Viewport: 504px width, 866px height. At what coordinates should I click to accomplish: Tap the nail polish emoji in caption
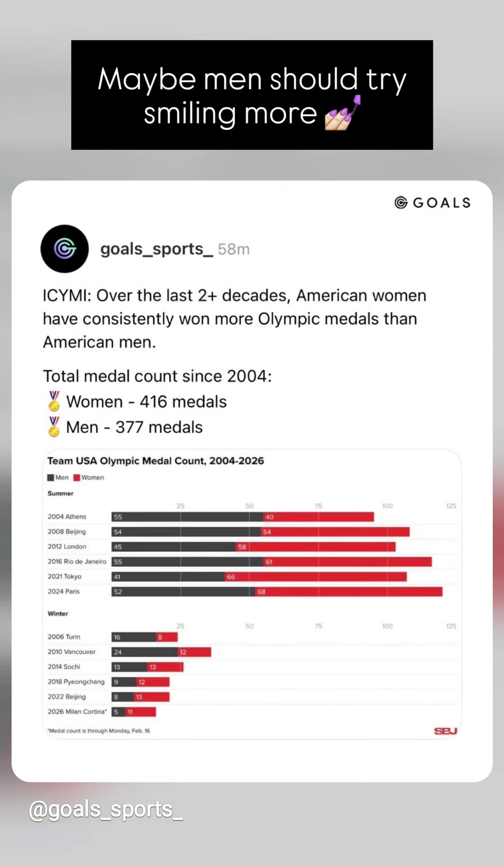pyautogui.click(x=342, y=114)
